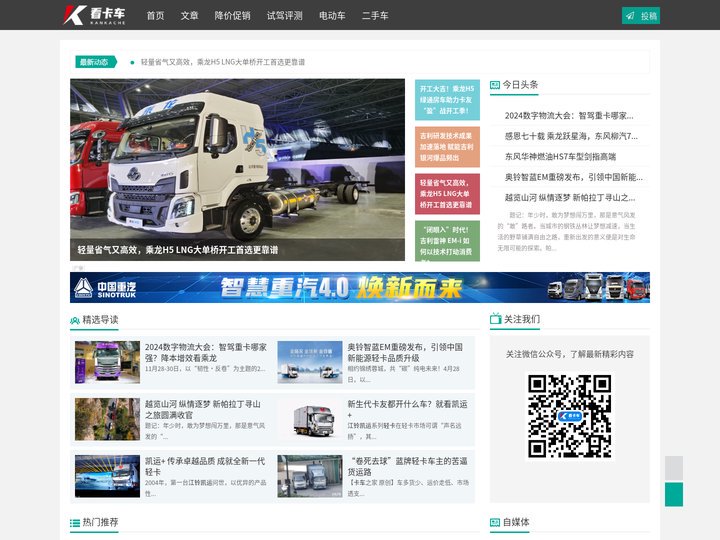720x540 pixels.
Task: Click the 今日头条 section icon
Action: pyautogui.click(x=495, y=85)
